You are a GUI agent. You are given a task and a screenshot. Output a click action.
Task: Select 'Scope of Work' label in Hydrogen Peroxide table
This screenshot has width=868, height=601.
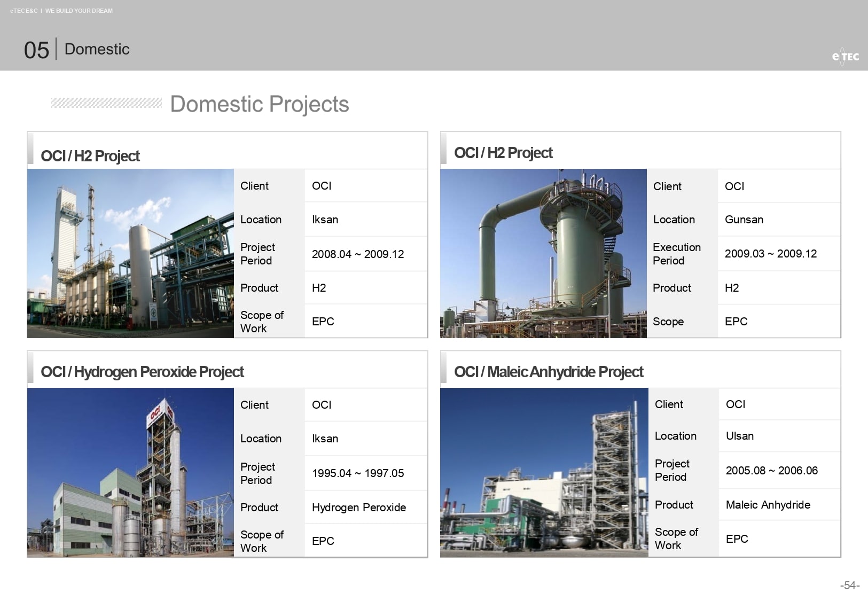tap(262, 541)
